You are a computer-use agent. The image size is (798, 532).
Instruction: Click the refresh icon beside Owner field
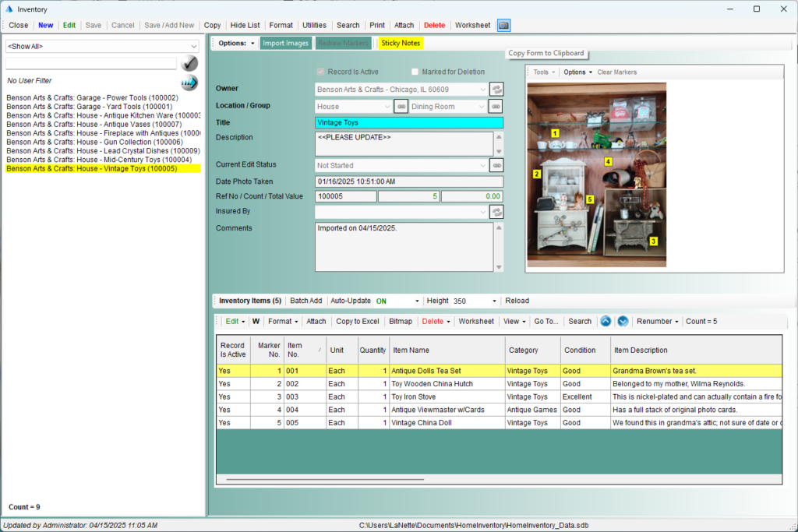tap(496, 90)
